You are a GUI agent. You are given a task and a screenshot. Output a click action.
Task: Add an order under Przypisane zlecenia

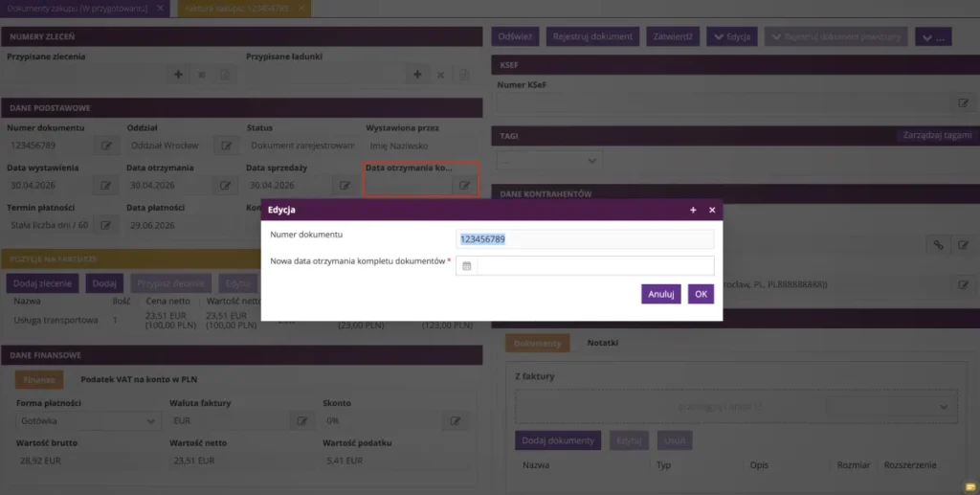tap(178, 75)
